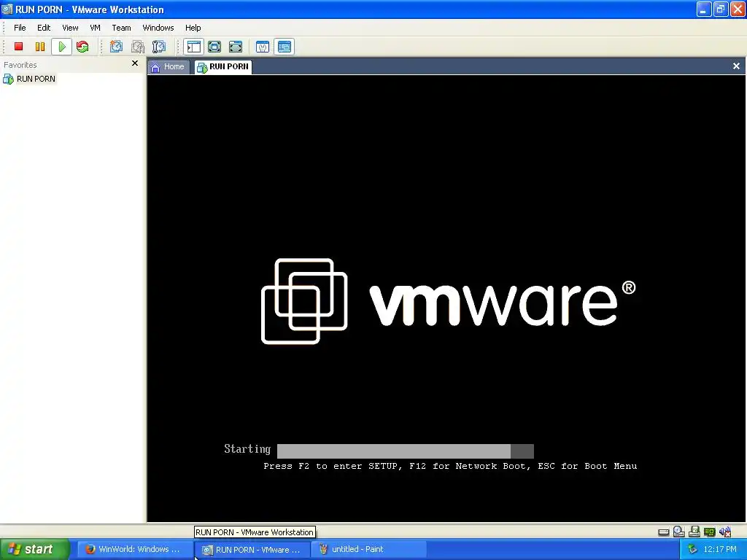Viewport: 747px width, 560px height.
Task: Reset the virtual machine with the red-green arrows icon
Action: [x=82, y=47]
